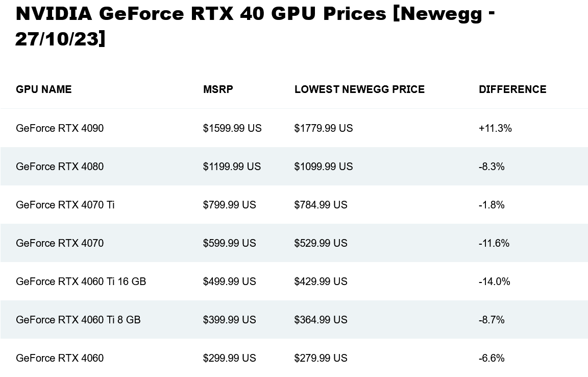Select the -6.6% difference value
Image resolution: width=588 pixels, height=377 pixels.
492,358
